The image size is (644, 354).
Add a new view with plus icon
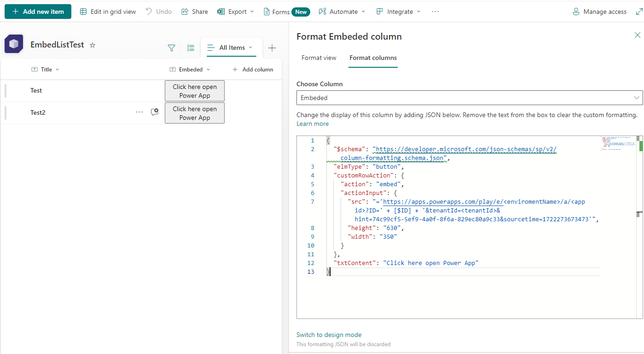pyautogui.click(x=272, y=48)
